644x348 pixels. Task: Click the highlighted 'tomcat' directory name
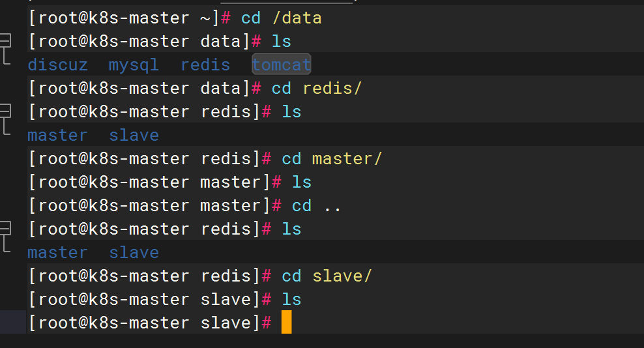pyautogui.click(x=282, y=65)
